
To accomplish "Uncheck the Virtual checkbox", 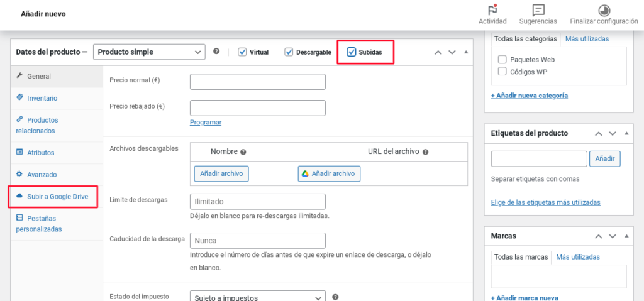I will pyautogui.click(x=242, y=52).
